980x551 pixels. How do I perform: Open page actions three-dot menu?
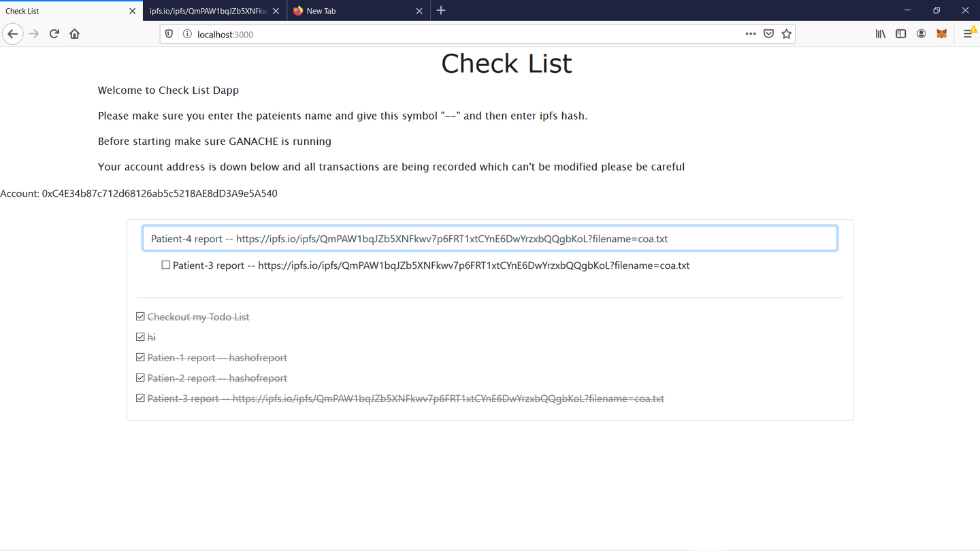pos(751,34)
